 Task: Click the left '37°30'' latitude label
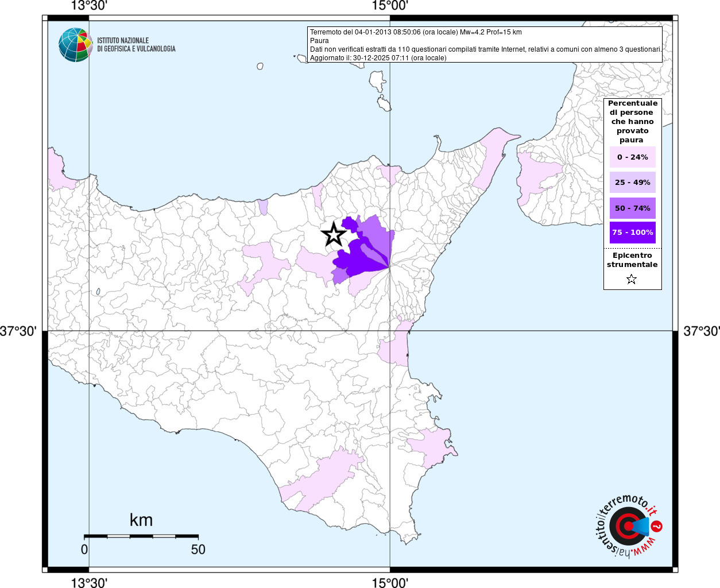(x=18, y=331)
